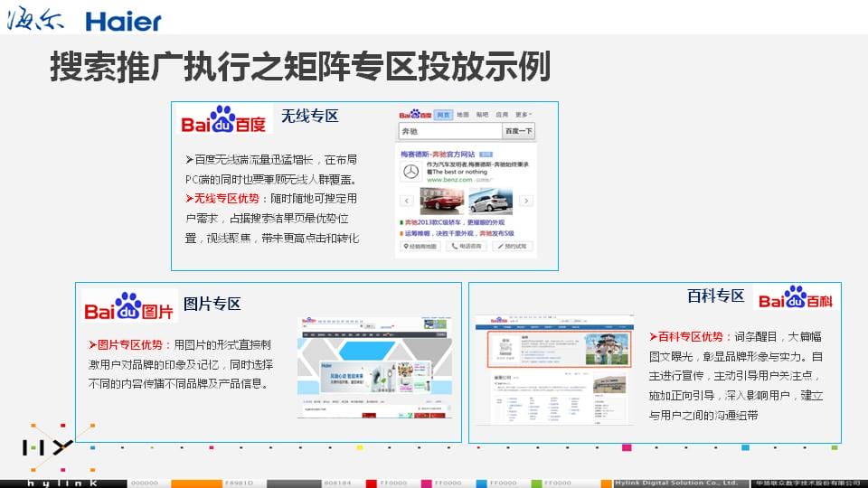This screenshot has height=488, width=868.
Task: Click the 图片专区 heading
Action: click(212, 304)
